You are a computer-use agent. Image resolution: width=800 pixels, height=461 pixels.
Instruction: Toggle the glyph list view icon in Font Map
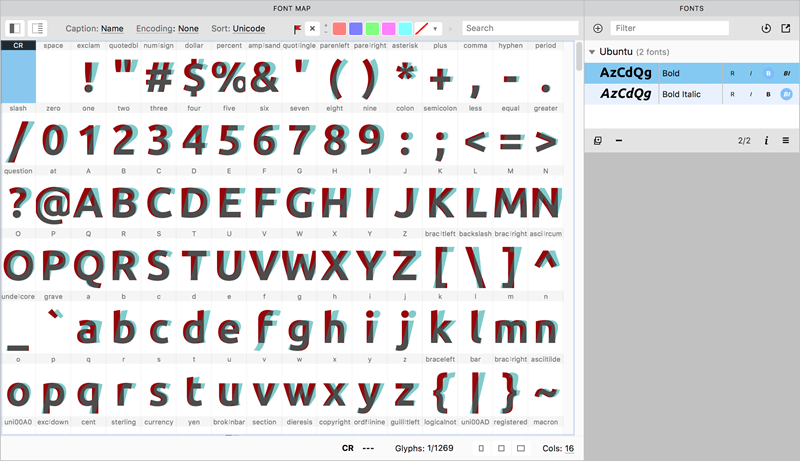pos(37,29)
